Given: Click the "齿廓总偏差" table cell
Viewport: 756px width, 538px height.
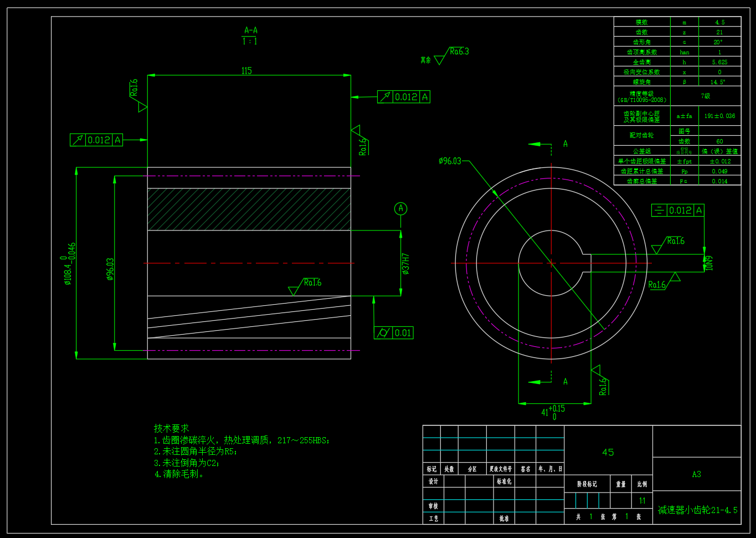Looking at the screenshot, I should click(x=642, y=181).
